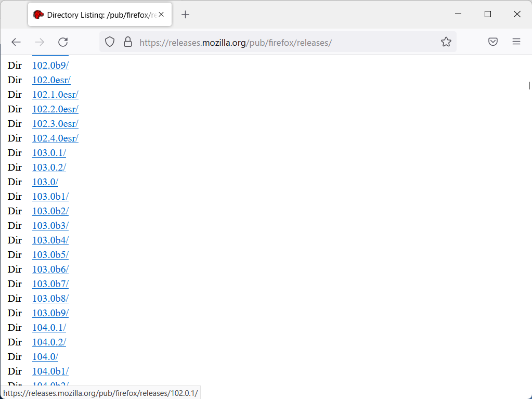Close the Directory Listing tab
Image resolution: width=532 pixels, height=399 pixels.
(162, 15)
